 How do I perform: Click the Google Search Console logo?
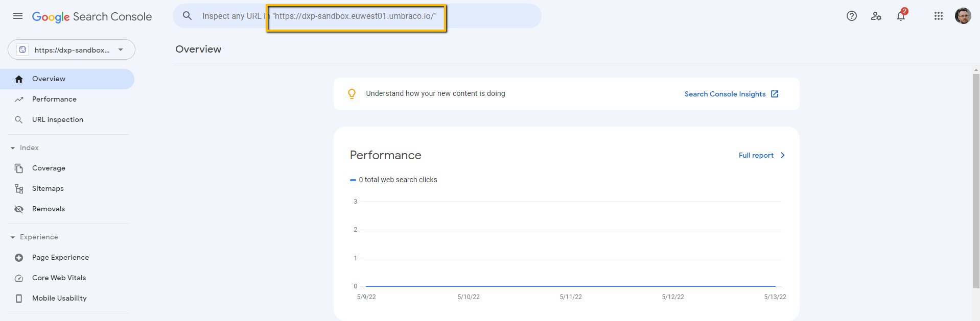pos(92,16)
